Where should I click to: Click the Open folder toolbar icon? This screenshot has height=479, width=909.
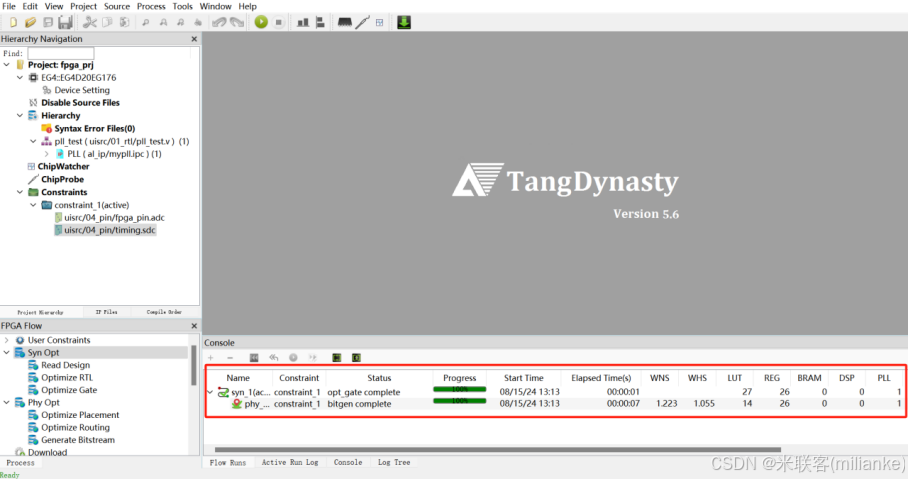pos(30,23)
